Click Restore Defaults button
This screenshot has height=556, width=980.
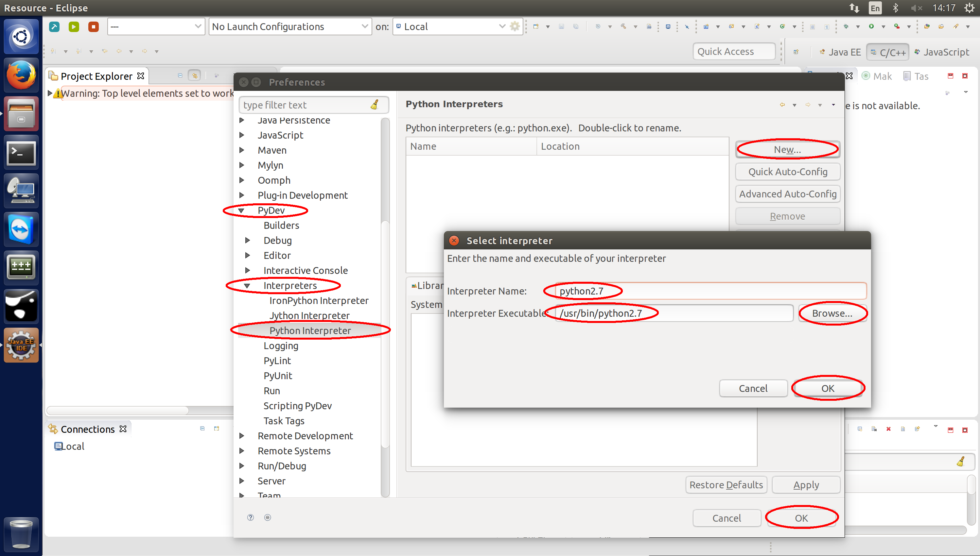[726, 485]
